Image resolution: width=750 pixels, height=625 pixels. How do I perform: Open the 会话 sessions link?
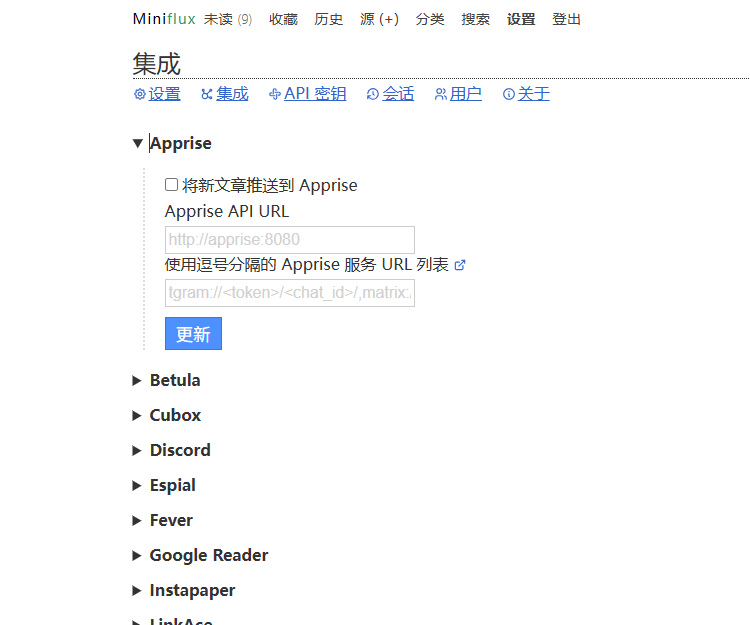tap(398, 94)
